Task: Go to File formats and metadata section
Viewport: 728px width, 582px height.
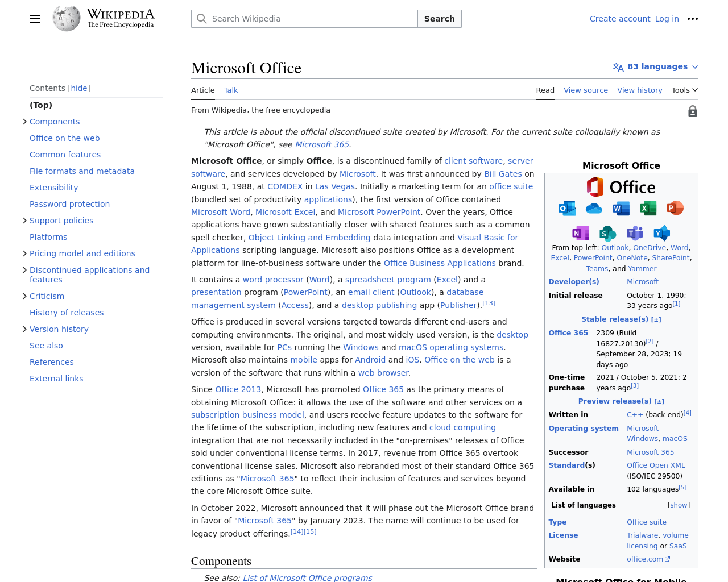Action: [82, 171]
